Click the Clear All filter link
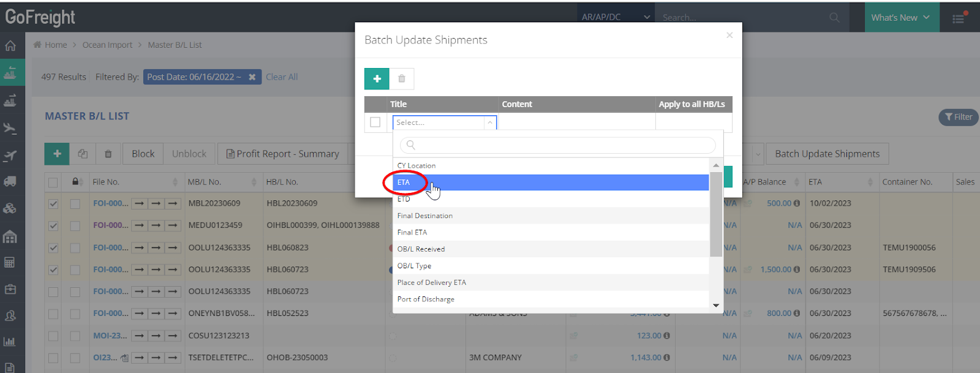The image size is (980, 373). pyautogui.click(x=282, y=77)
